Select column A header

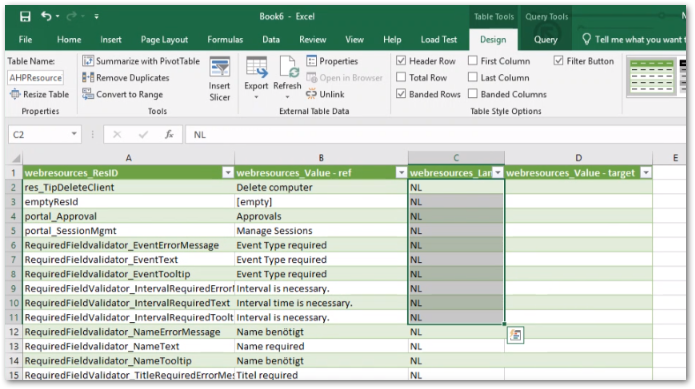[129, 158]
